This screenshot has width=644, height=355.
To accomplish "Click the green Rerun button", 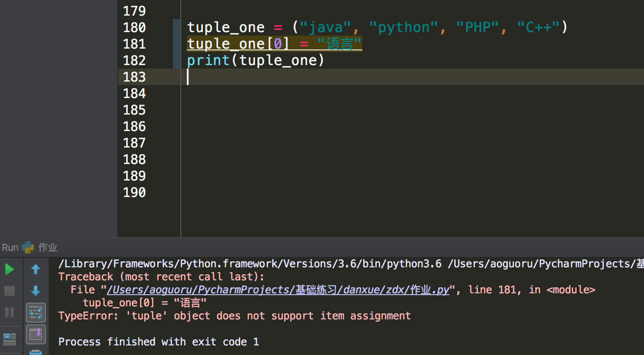I will coord(10,270).
